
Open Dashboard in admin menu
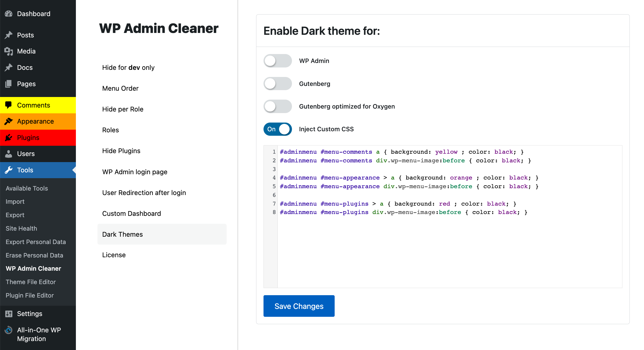click(38, 14)
